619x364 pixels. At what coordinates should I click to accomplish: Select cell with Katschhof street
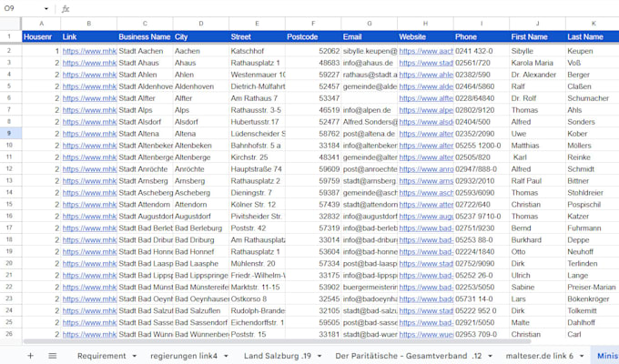(257, 51)
